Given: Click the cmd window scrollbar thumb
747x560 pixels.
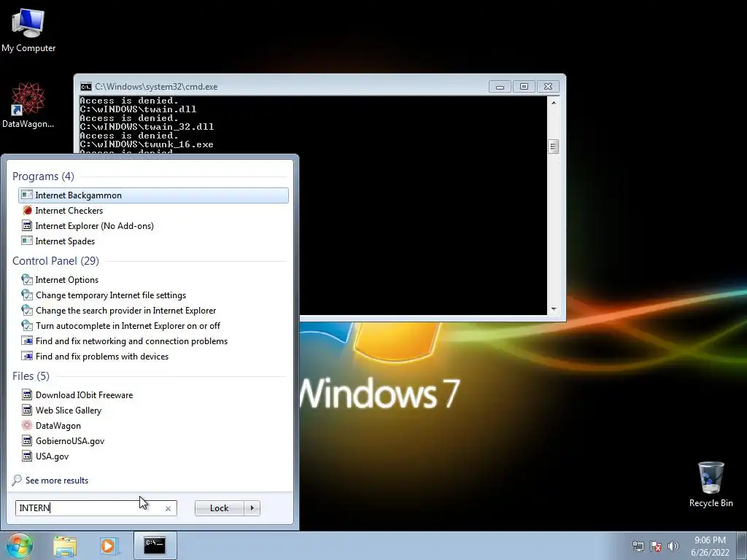Looking at the screenshot, I should (554, 147).
